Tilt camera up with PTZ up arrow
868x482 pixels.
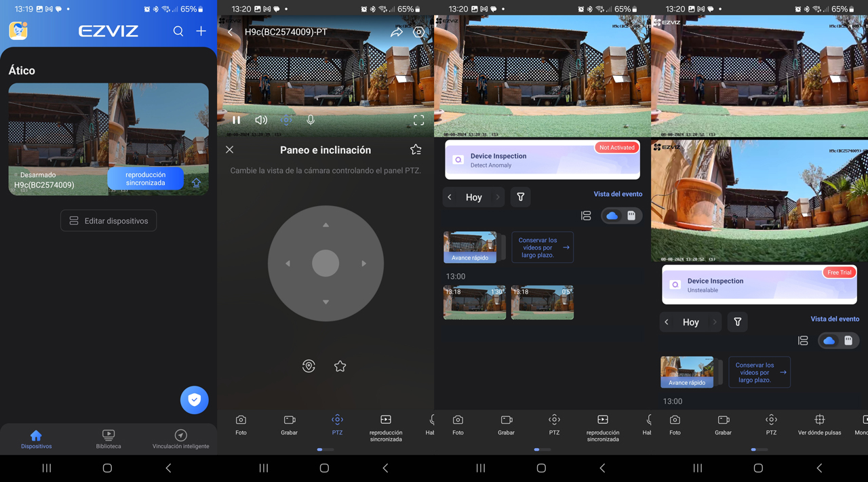325,225
